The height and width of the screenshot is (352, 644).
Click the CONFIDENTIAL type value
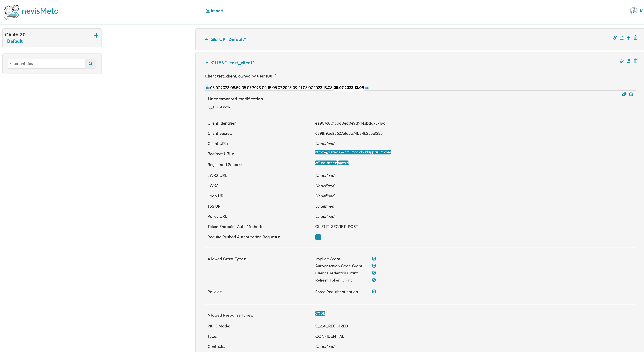[330, 336]
